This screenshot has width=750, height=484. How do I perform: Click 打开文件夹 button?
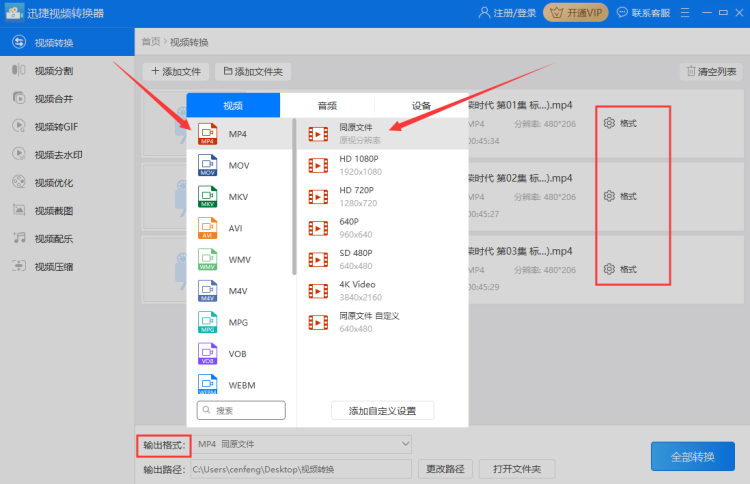[x=517, y=469]
